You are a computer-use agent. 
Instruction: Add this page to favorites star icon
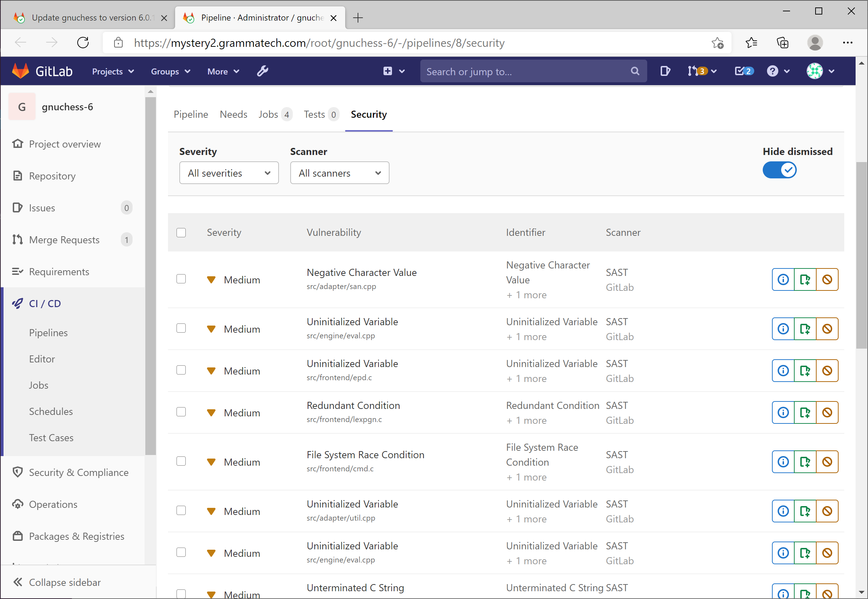(717, 43)
